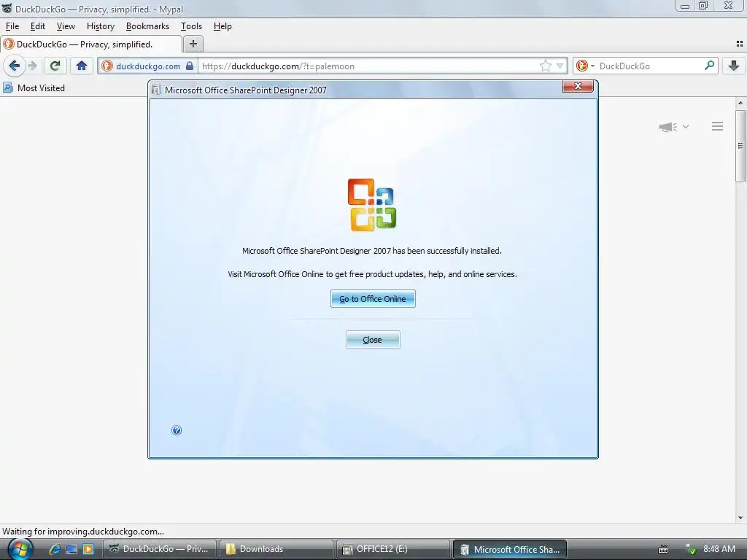Click the Microsoft Office Sha... taskbar button
This screenshot has height=560, width=747.
[510, 549]
